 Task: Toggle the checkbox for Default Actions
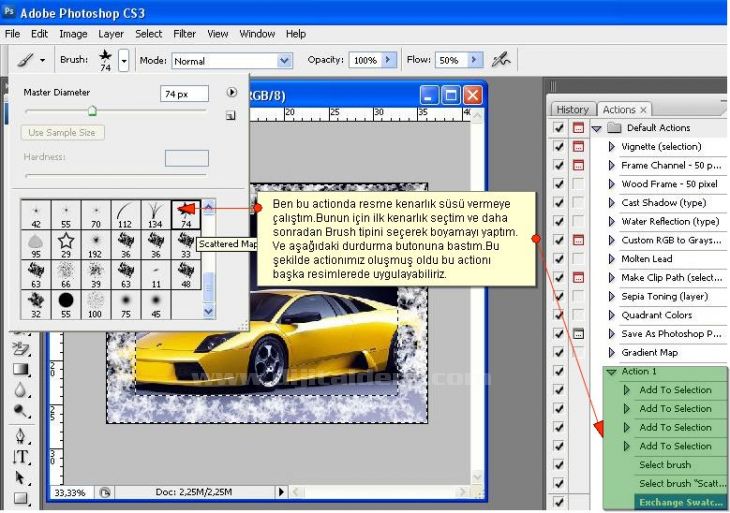pyautogui.click(x=559, y=128)
